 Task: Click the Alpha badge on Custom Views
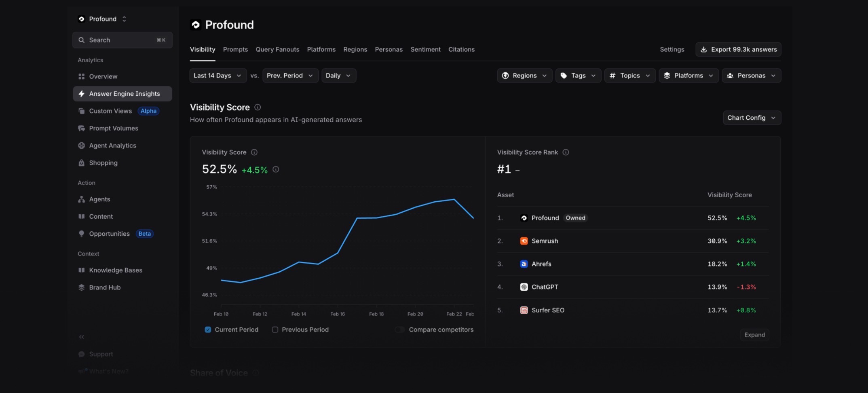tap(148, 111)
